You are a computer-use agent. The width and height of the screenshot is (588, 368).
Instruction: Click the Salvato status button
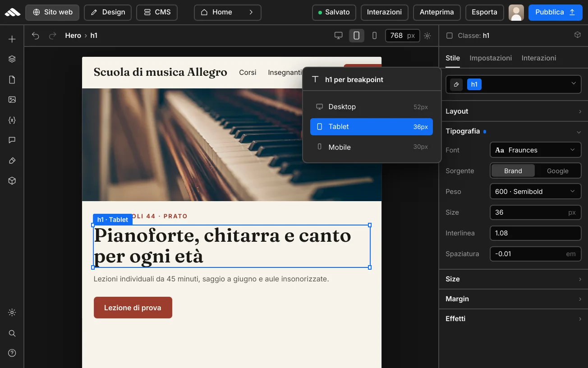pyautogui.click(x=334, y=12)
